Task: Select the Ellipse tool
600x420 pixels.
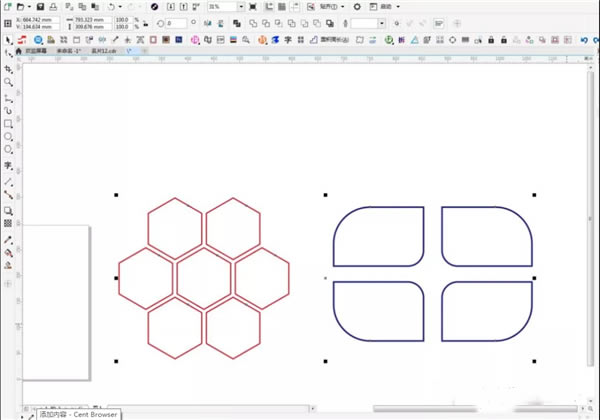Action: coord(8,137)
